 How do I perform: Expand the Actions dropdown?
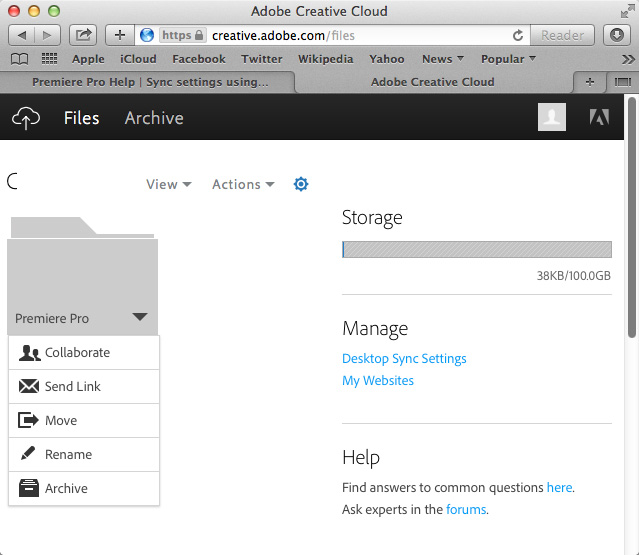pyautogui.click(x=243, y=184)
